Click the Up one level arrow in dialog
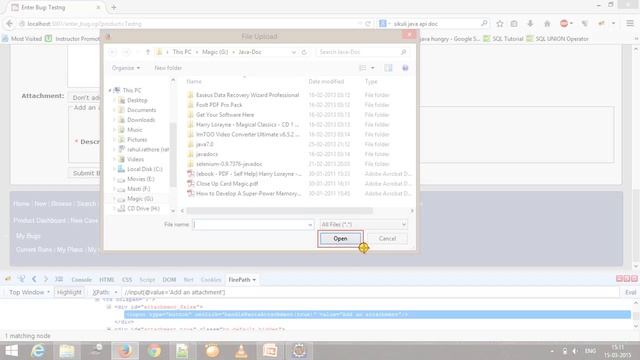This screenshot has width=640, height=360. tap(148, 52)
